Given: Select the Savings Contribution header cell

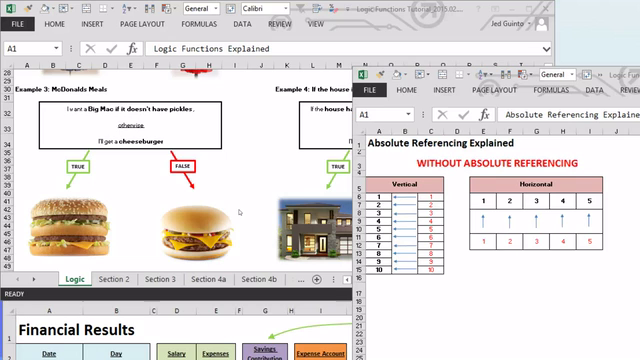Looking at the screenshot, I should tap(265, 352).
